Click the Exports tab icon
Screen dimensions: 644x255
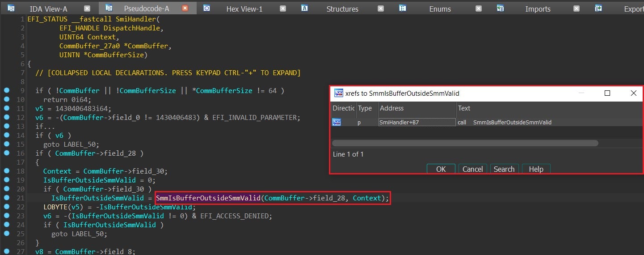tap(598, 8)
